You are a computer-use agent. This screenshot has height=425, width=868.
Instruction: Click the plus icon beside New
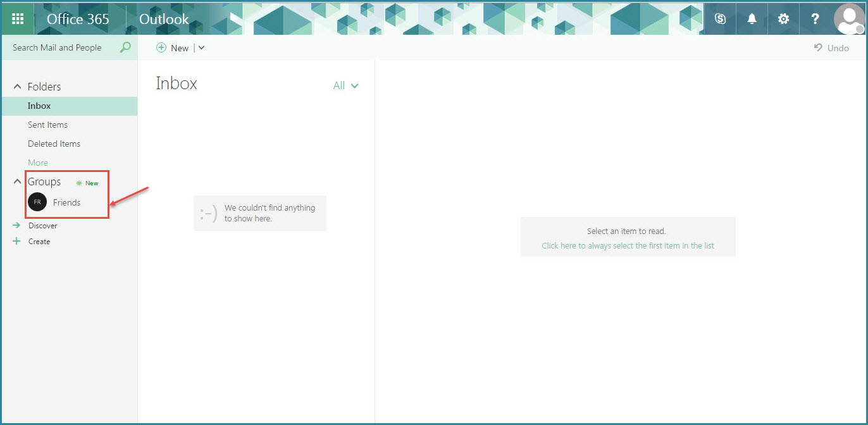coord(161,48)
